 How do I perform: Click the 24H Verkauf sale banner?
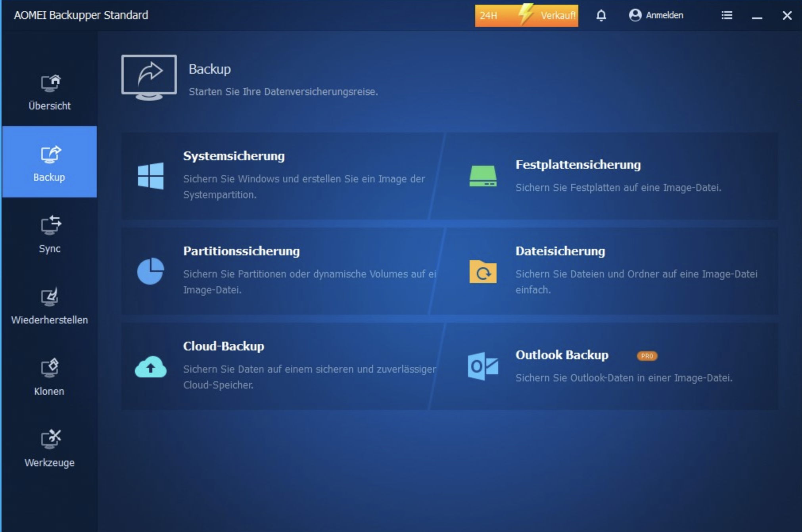[x=526, y=15]
